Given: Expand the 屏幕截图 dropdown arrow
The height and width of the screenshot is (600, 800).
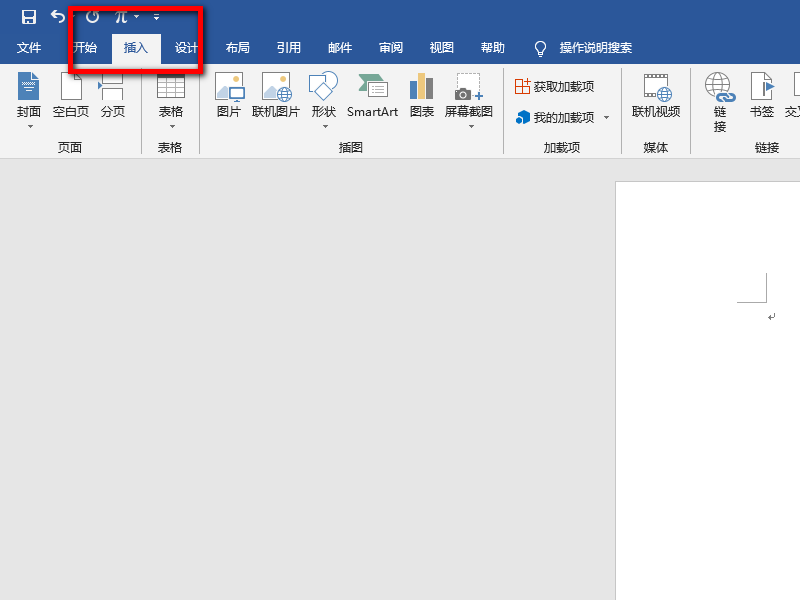Looking at the screenshot, I should pos(471,127).
